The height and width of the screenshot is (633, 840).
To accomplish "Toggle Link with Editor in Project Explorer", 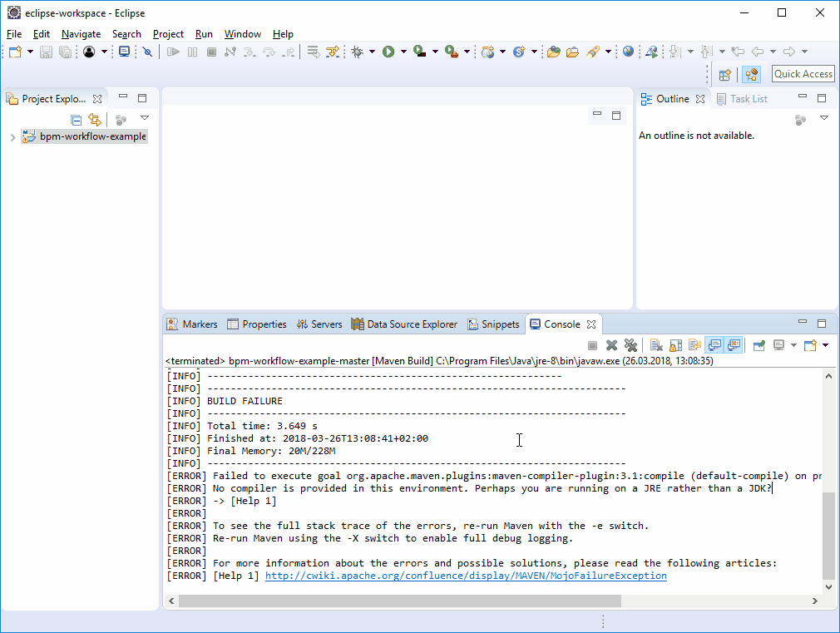I will pos(95,120).
